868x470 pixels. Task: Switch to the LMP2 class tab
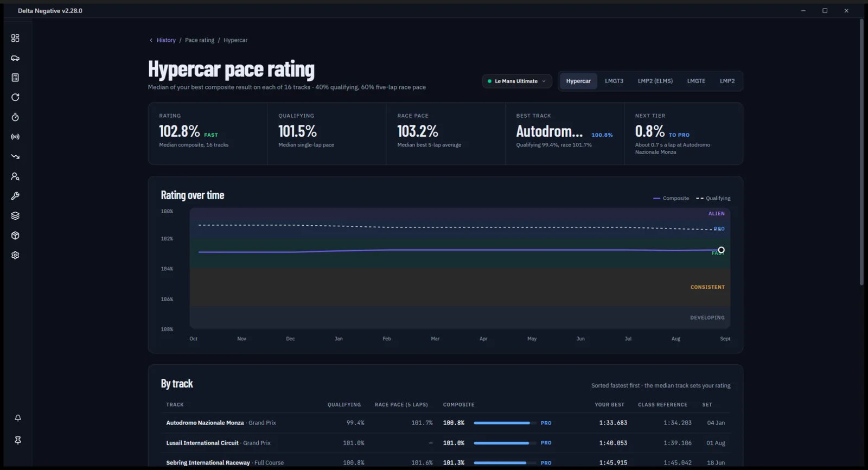click(x=727, y=81)
